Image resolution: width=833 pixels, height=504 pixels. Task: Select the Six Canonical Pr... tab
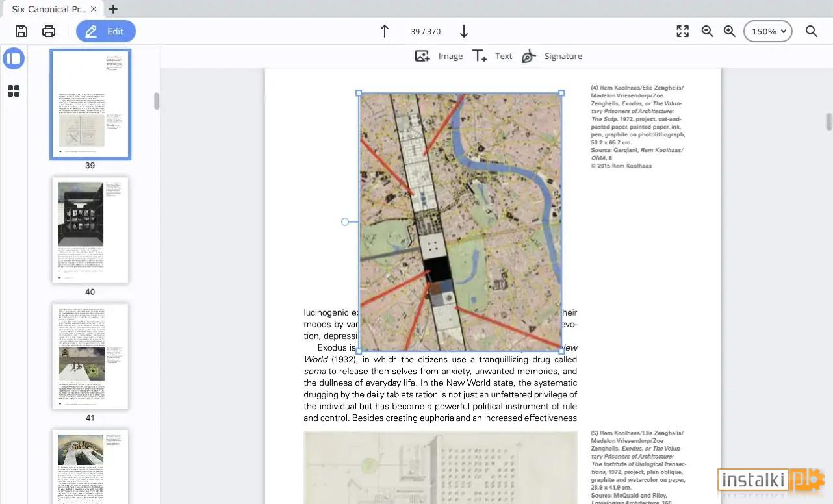51,9
